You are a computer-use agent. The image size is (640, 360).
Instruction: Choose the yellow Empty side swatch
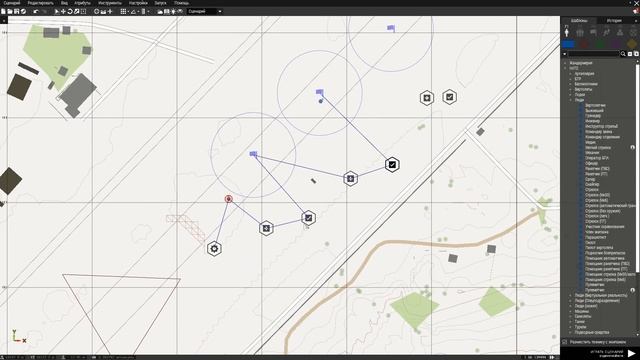coord(632,44)
